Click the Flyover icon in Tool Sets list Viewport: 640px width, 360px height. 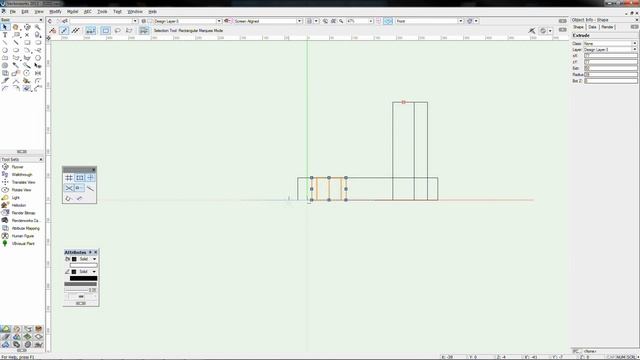5,167
